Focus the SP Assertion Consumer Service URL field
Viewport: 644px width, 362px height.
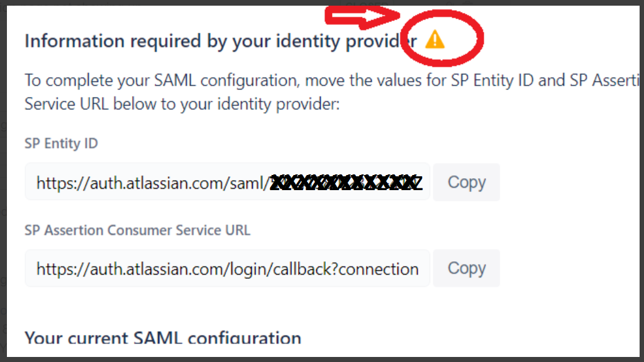pos(227,268)
